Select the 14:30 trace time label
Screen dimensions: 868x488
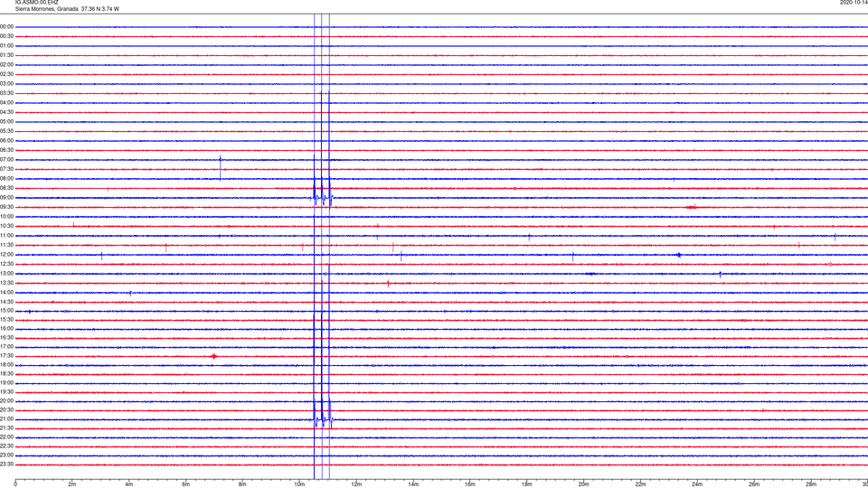[x=6, y=302]
